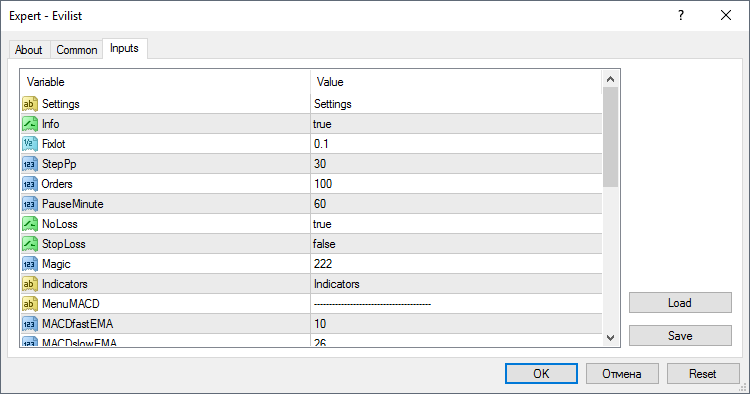Viewport: 750px width, 394px height.
Task: Select the MACDfastEMA value 10
Action: [320, 324]
